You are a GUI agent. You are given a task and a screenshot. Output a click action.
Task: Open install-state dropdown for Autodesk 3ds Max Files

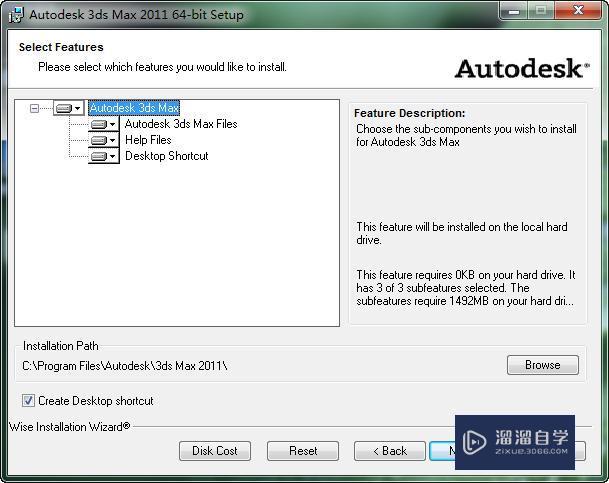tap(104, 124)
